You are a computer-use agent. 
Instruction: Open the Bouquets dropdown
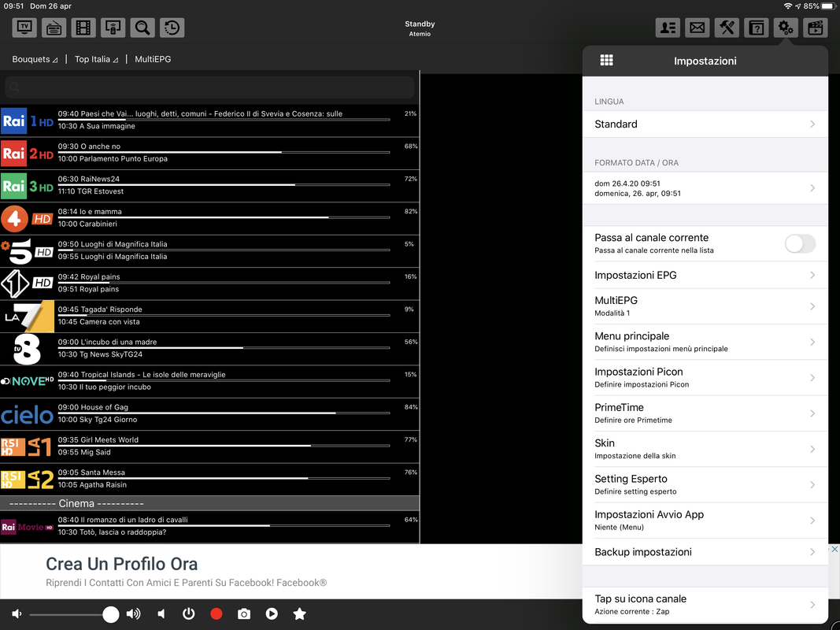35,59
